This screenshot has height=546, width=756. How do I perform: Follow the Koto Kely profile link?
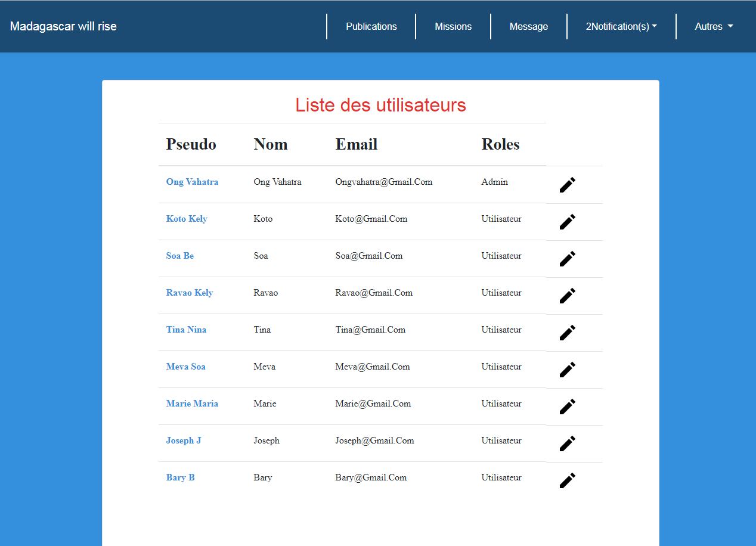click(x=187, y=219)
